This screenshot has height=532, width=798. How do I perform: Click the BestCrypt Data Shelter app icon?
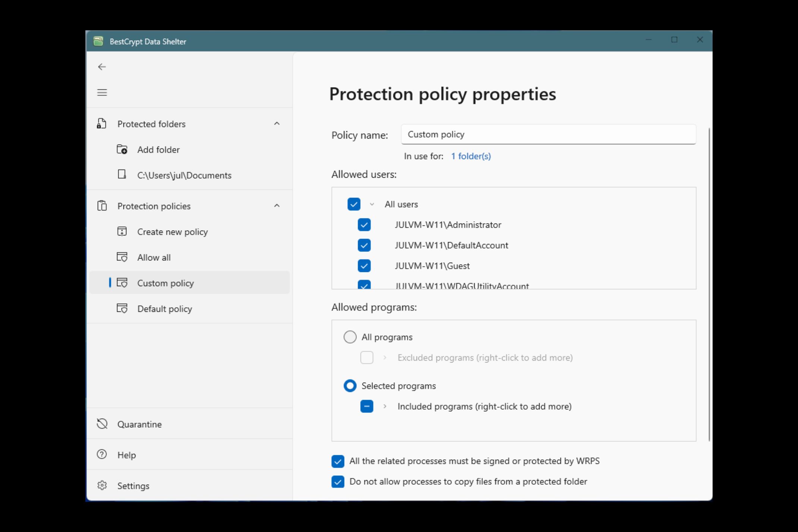pos(98,41)
